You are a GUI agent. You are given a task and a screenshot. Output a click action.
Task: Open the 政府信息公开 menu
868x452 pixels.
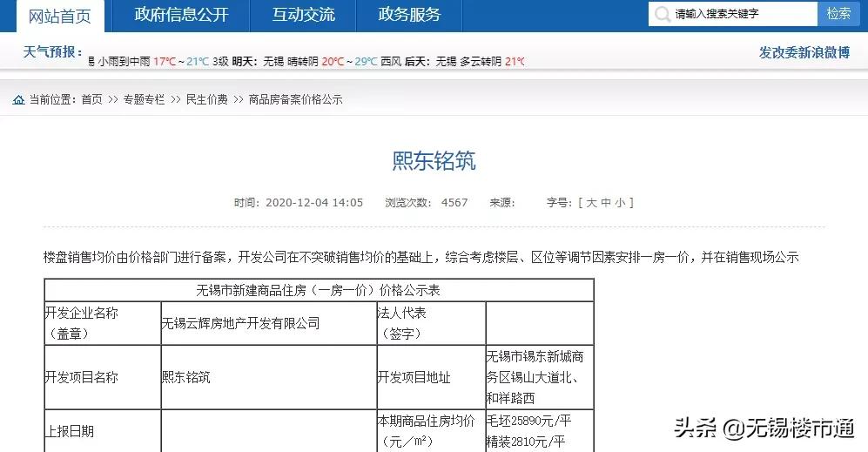point(181,15)
